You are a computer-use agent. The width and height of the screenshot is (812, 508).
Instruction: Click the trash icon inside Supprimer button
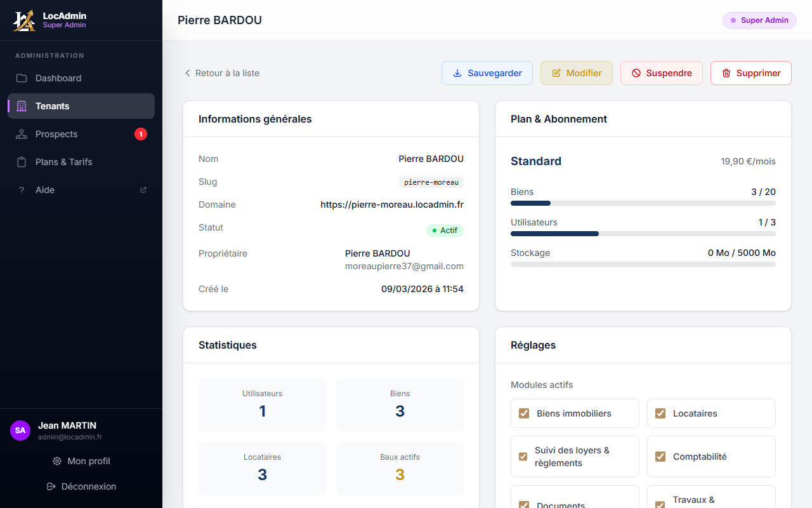726,73
